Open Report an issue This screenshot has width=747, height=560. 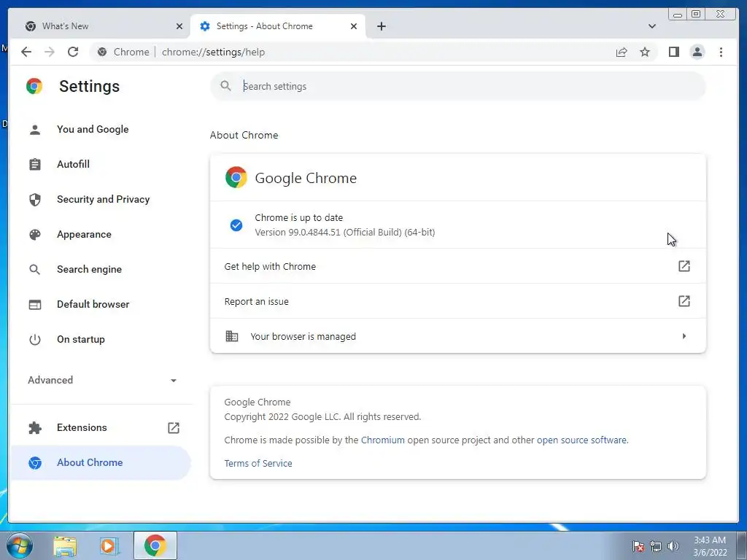click(457, 301)
